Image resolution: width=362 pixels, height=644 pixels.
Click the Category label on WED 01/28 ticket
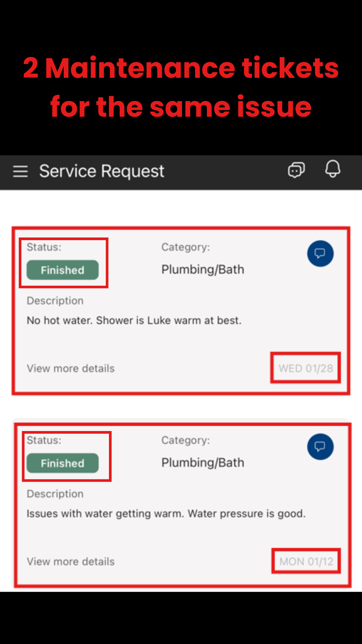coord(185,247)
